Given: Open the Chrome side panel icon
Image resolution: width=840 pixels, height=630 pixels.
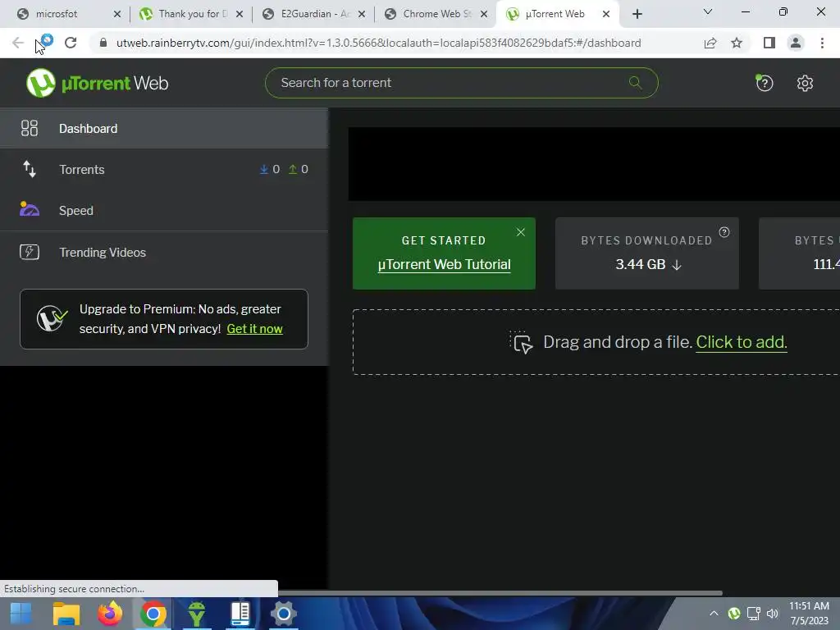Looking at the screenshot, I should click(769, 43).
